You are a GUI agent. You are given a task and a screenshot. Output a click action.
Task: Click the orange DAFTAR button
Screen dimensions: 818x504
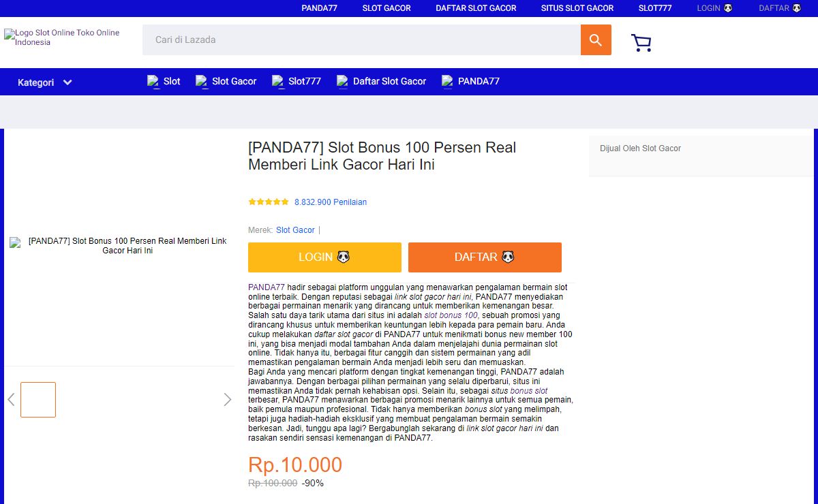tap(485, 257)
